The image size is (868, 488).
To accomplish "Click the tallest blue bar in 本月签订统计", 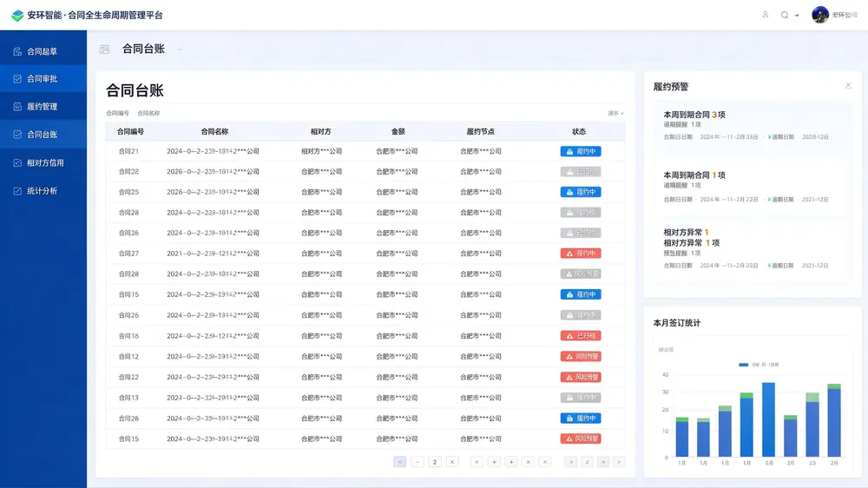I will pyautogui.click(x=768, y=420).
